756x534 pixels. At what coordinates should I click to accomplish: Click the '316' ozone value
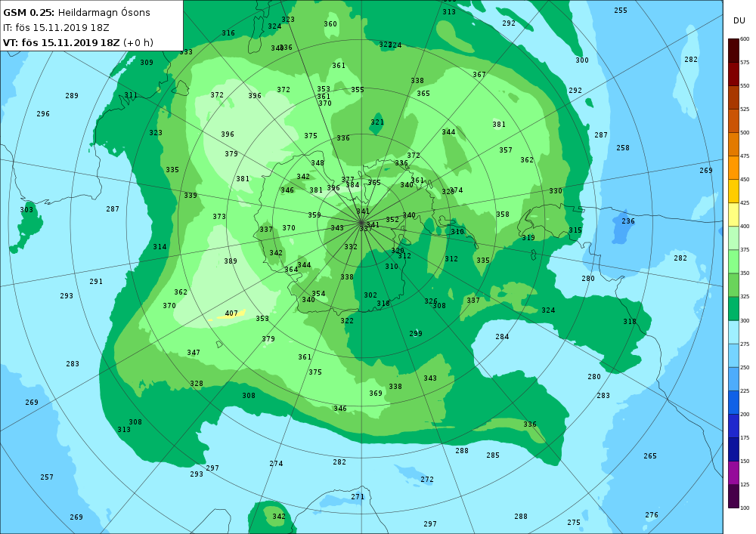(x=228, y=32)
